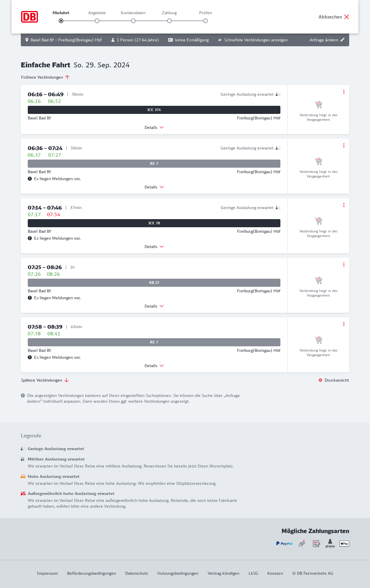Open the three-dot menu for ICE 374
This screenshot has height=588, width=370.
click(x=344, y=92)
